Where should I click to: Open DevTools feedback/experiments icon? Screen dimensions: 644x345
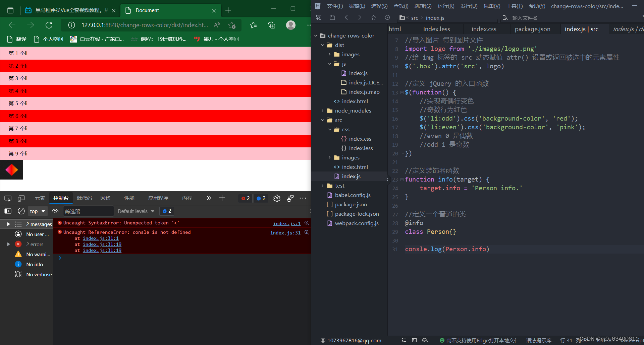click(290, 198)
